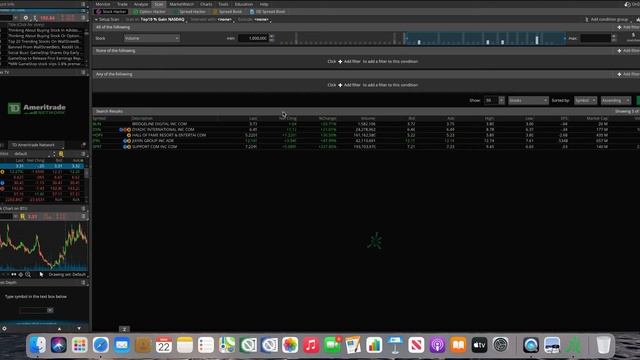The height and width of the screenshot is (360, 640).
Task: Open the Social Buzz GameStop news headline
Action: click(44, 53)
